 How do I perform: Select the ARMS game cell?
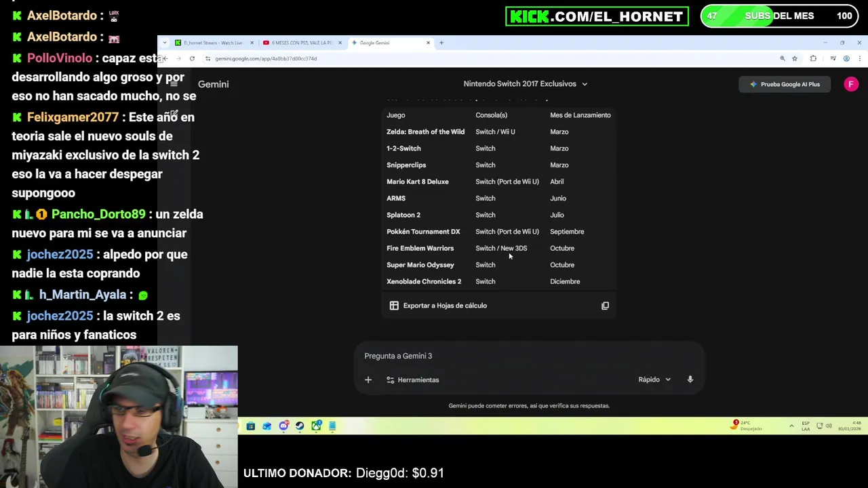pos(396,198)
